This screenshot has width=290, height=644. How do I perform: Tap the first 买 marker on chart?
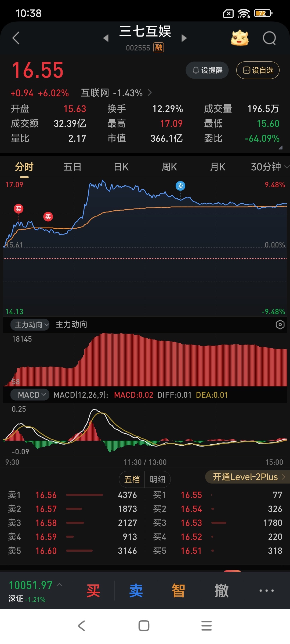[19, 209]
